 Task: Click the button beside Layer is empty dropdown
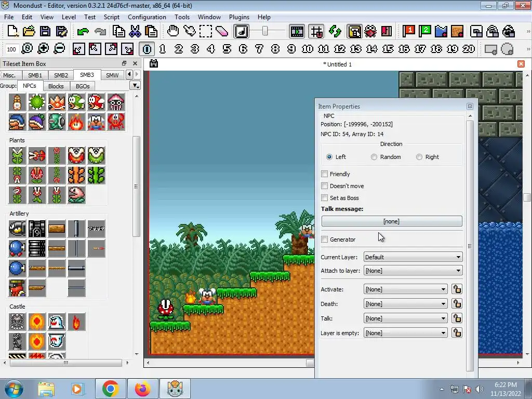457,333
